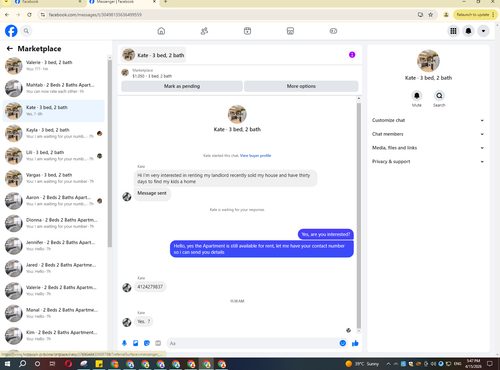Click the conversation scrollbar

(359, 215)
